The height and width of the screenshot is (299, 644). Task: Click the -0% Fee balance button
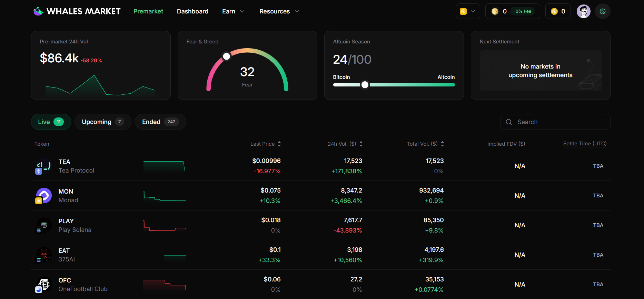pyautogui.click(x=513, y=11)
